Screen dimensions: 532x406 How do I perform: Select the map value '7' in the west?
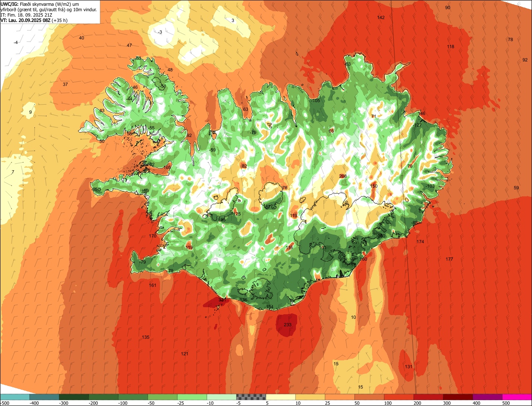tap(13, 172)
